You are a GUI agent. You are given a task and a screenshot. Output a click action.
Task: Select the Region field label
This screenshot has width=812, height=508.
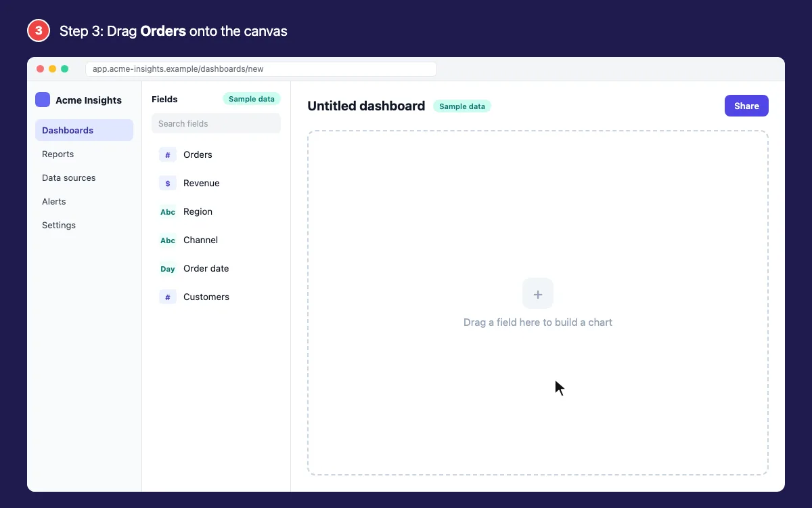tap(198, 211)
